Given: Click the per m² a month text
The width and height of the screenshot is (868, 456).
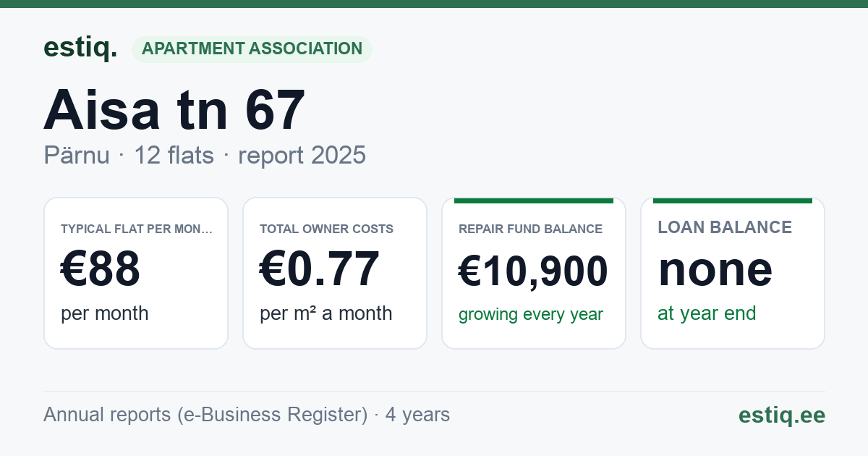Looking at the screenshot, I should (x=326, y=313).
